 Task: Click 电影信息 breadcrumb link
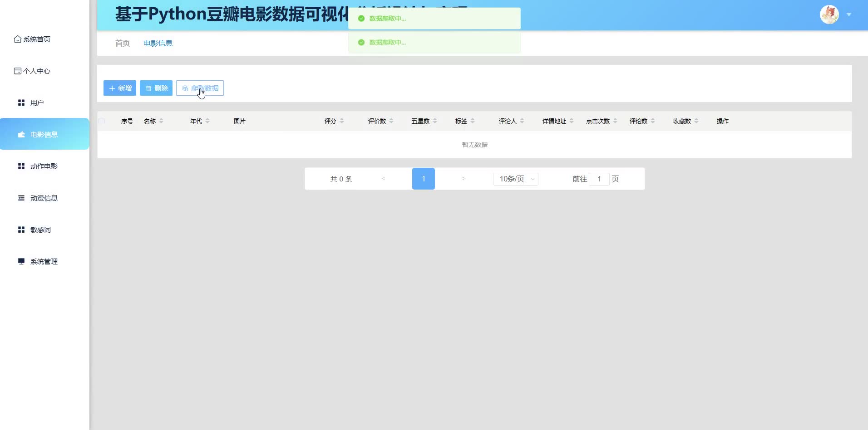[x=158, y=44]
